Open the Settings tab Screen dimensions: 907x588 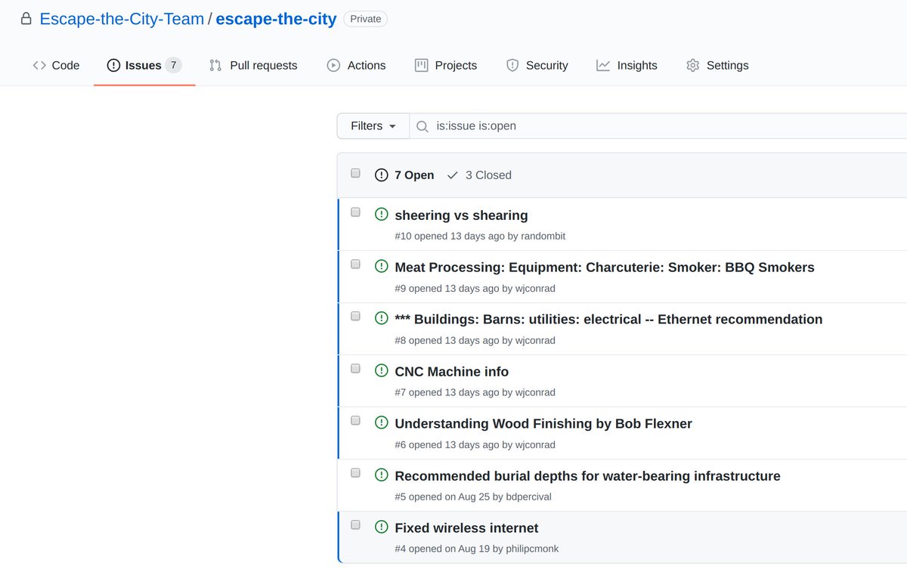[717, 66]
